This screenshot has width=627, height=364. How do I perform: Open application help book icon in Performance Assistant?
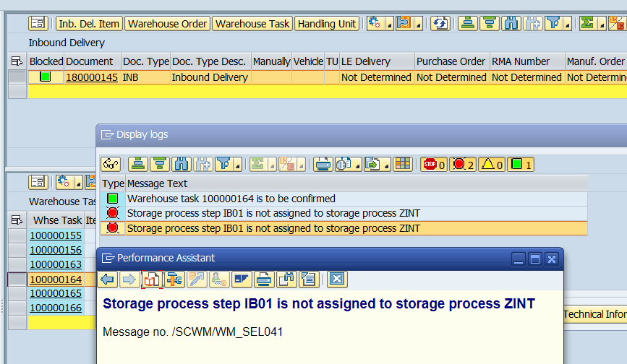[x=151, y=279]
